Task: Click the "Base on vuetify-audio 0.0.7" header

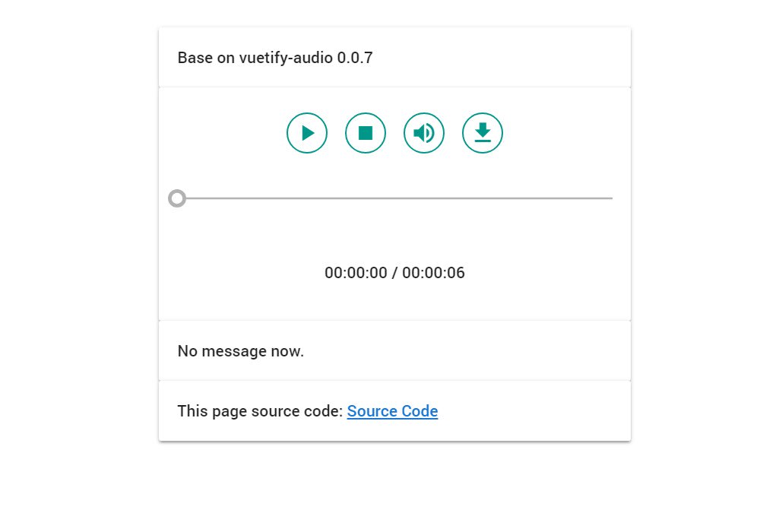Action: click(275, 58)
